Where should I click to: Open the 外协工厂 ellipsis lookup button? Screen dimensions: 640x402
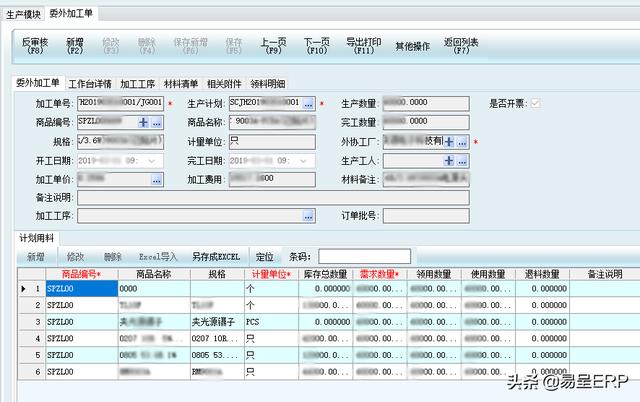[463, 141]
